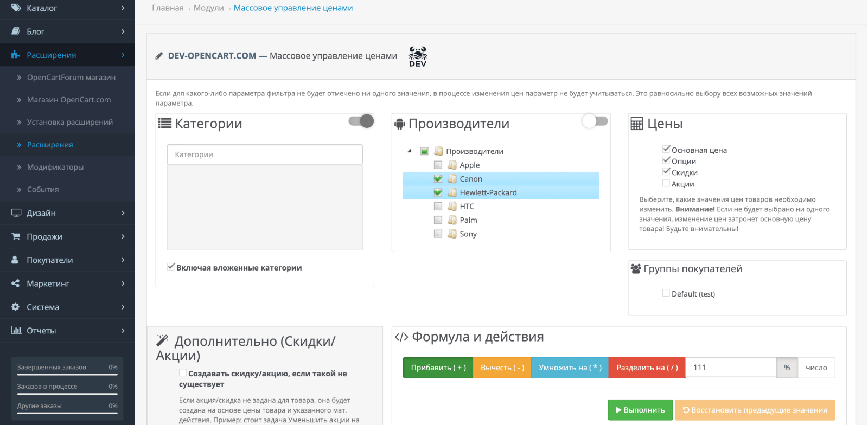Click the cart icon beside Продажи

click(16, 236)
